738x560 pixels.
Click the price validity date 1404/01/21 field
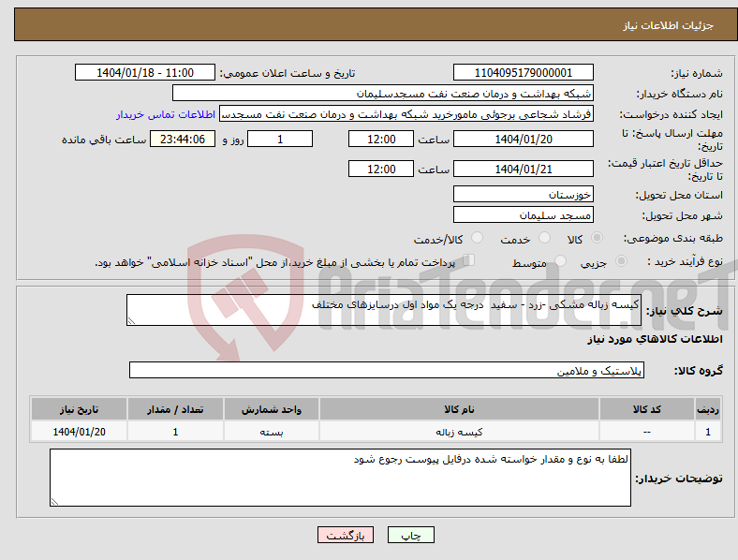point(523,169)
